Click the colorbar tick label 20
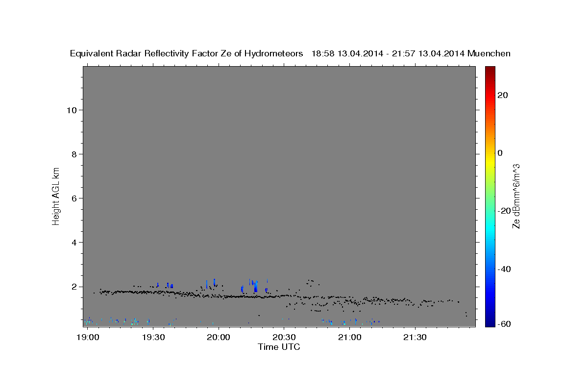The height and width of the screenshot is (392, 588). [503, 95]
